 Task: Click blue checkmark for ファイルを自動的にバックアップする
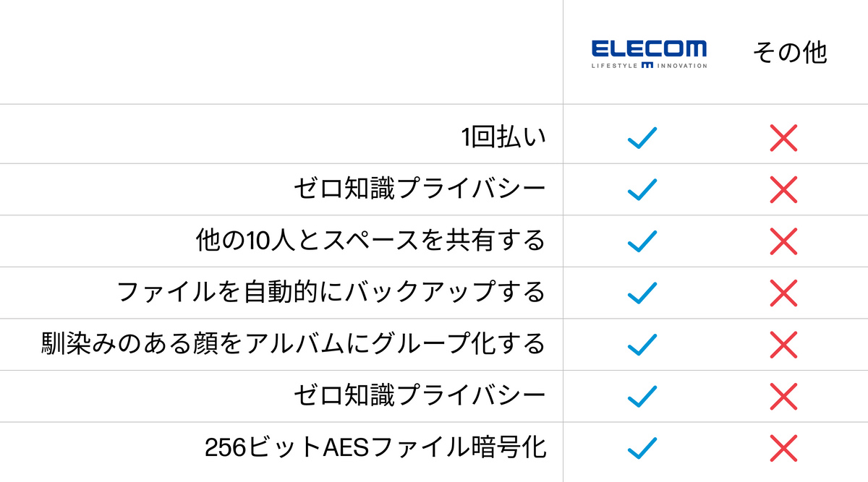[x=642, y=293]
